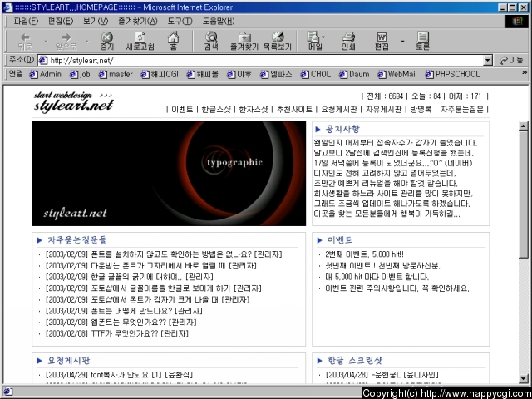
Task: Open the 엠파스 link-bar shortcut
Action: pyautogui.click(x=276, y=74)
